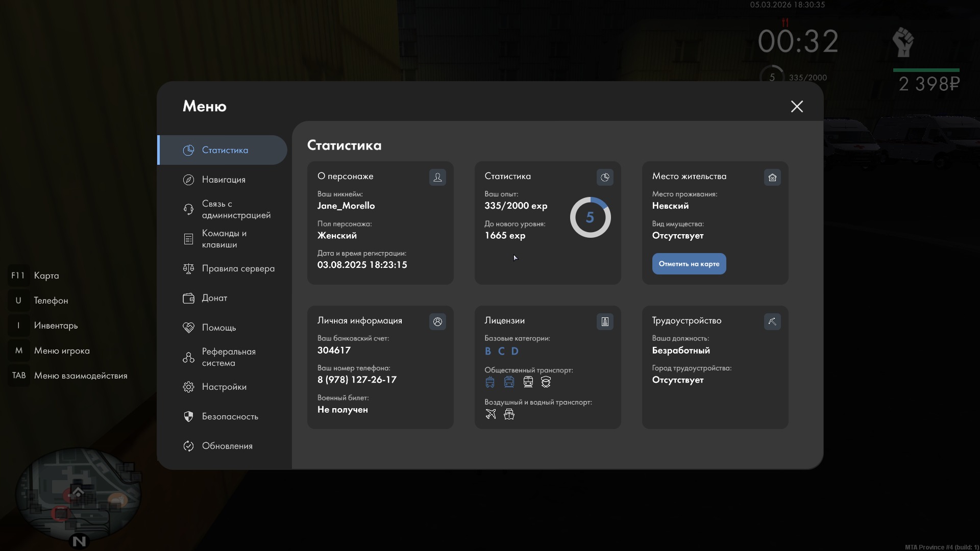Go to the Настройки section
This screenshot has width=980, height=551.
point(224,387)
